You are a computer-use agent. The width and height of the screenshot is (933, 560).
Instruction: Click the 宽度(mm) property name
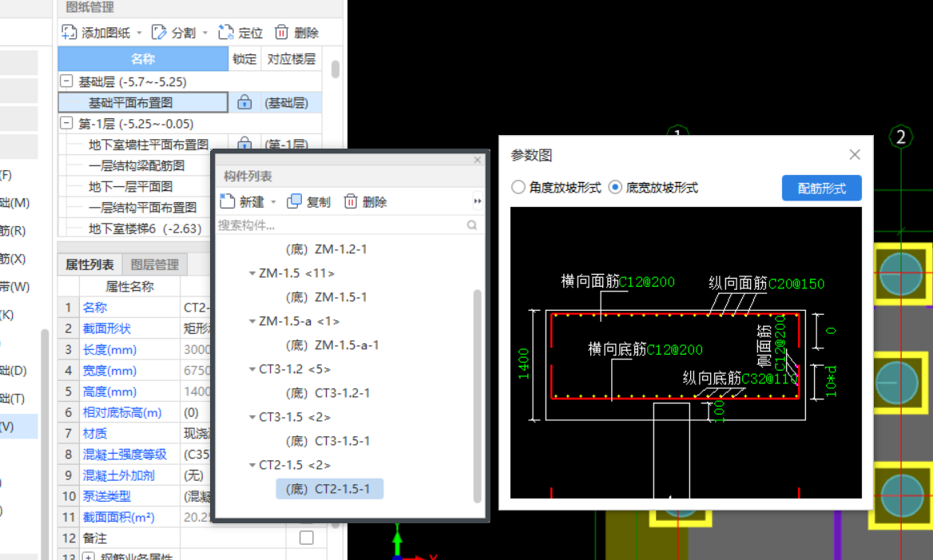coord(109,370)
